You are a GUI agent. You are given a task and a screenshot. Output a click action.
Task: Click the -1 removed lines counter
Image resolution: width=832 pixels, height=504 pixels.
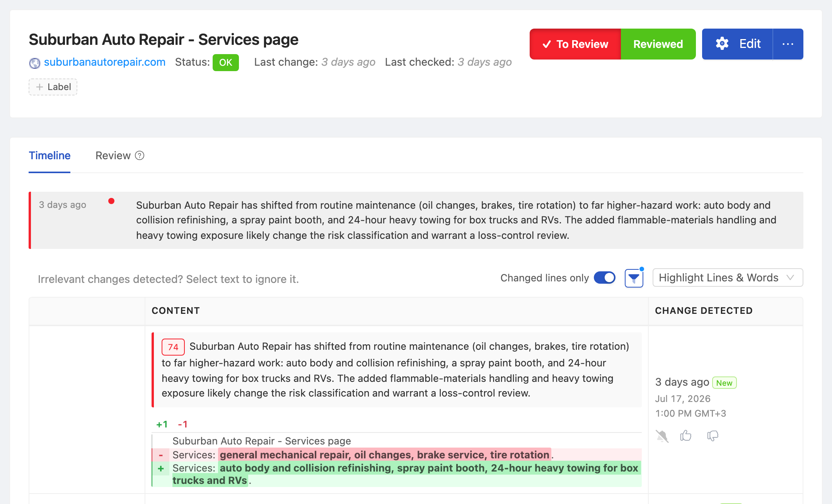pos(182,424)
